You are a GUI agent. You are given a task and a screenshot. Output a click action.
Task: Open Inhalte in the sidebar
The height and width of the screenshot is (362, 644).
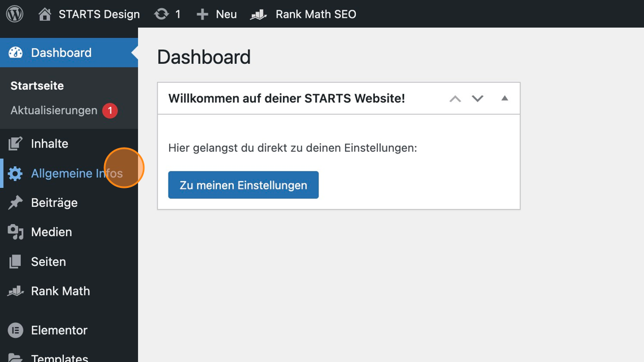(x=49, y=144)
